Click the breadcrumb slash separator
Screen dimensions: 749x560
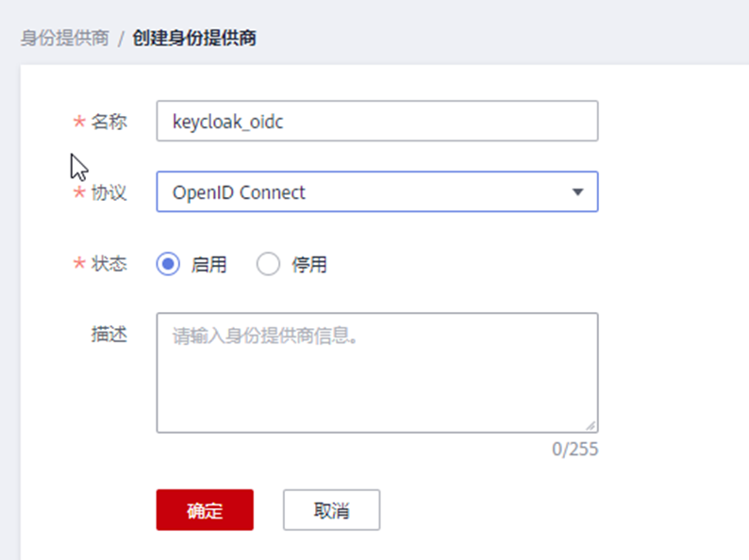click(x=121, y=39)
